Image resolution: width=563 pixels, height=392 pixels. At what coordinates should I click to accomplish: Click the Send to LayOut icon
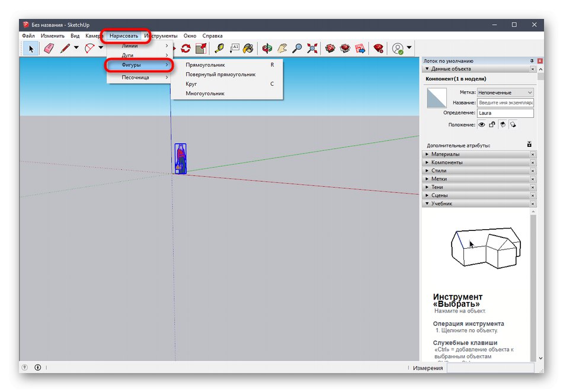click(360, 49)
